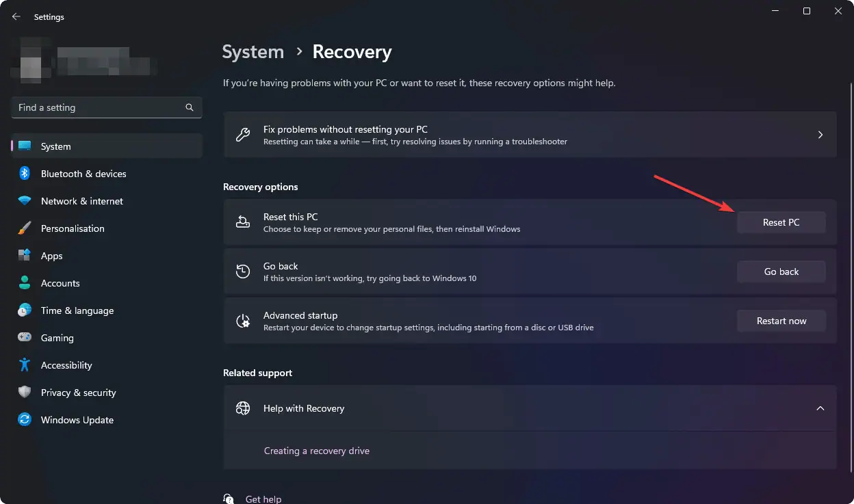The height and width of the screenshot is (504, 854).
Task: Open Creating a recovery drive link
Action: pos(317,451)
